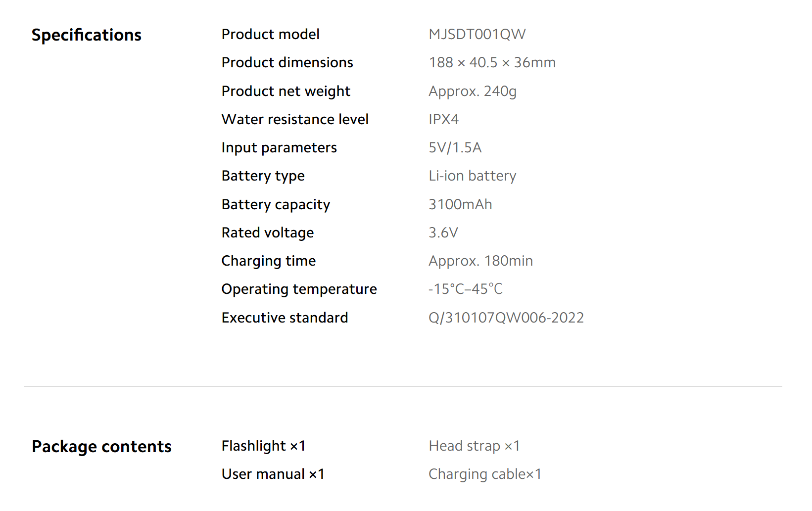Image resolution: width=812 pixels, height=511 pixels.
Task: Click the Input parameters label
Action: click(279, 147)
